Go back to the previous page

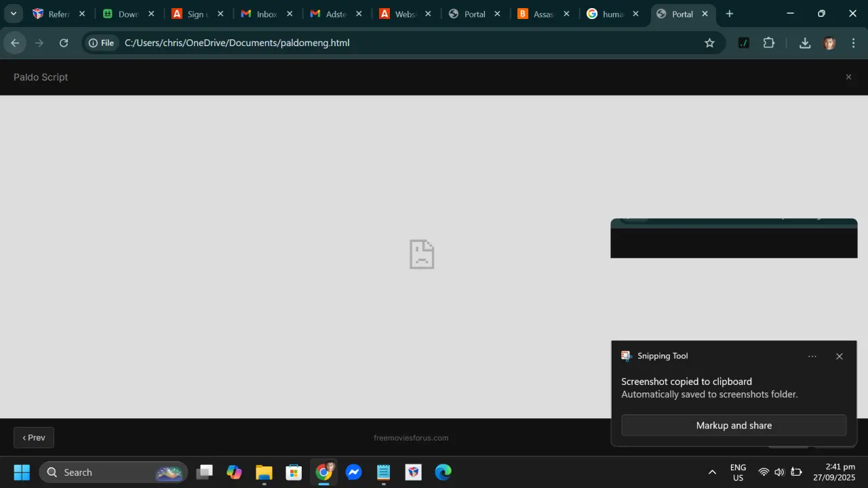tap(15, 43)
